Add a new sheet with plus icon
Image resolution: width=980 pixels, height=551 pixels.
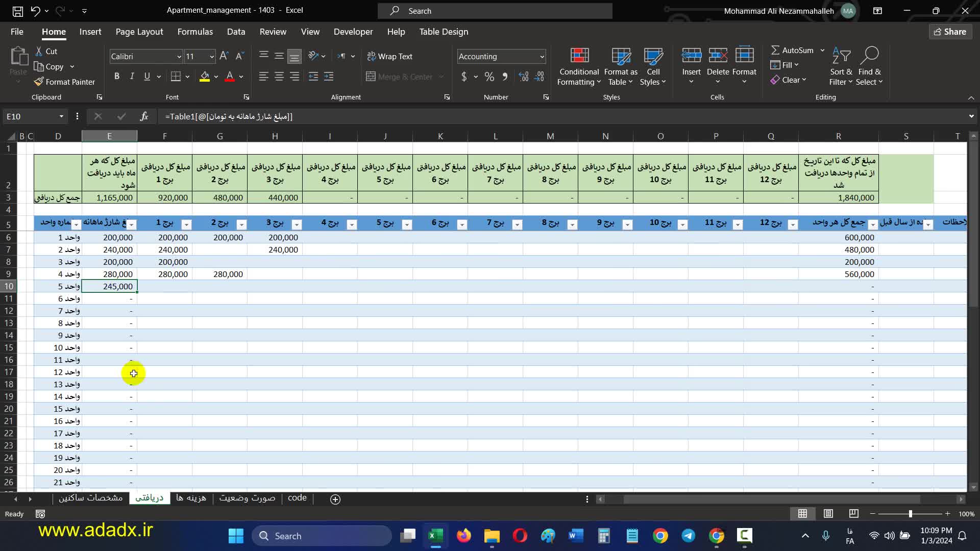coord(335,499)
